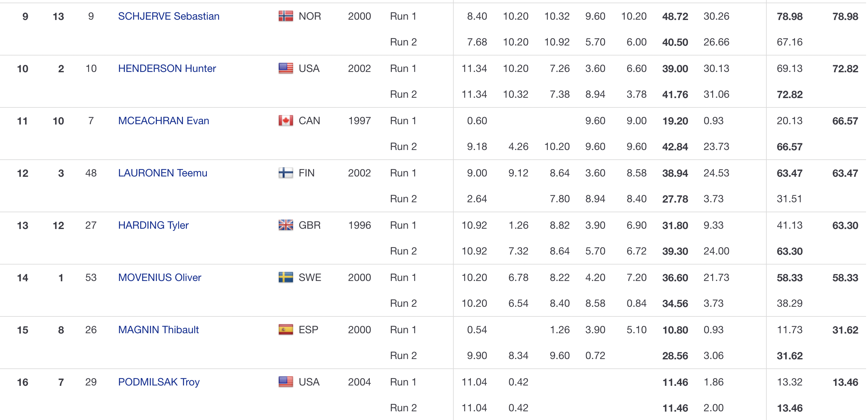Open HARDING Tyler athlete profile
The width and height of the screenshot is (868, 420).
[x=153, y=225]
